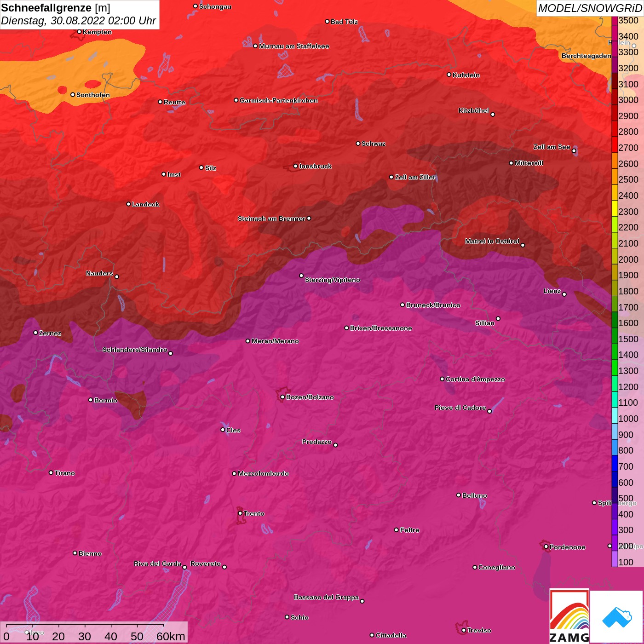Click the Trento city marker dot
Screen dimensions: 644x644
coord(240,513)
